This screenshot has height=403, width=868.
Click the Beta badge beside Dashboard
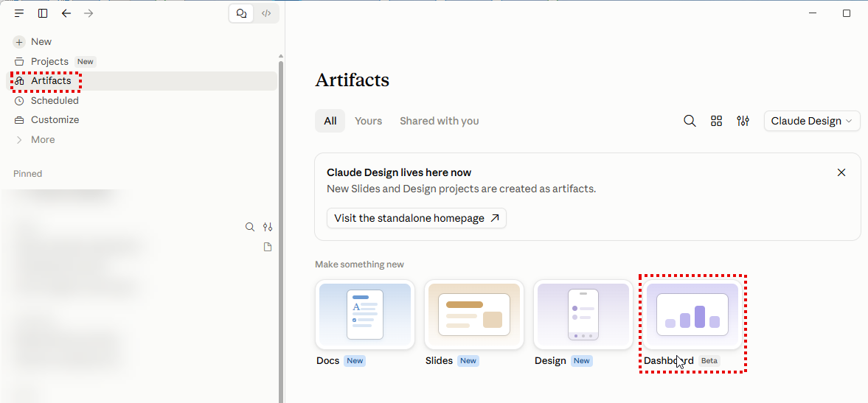(709, 361)
